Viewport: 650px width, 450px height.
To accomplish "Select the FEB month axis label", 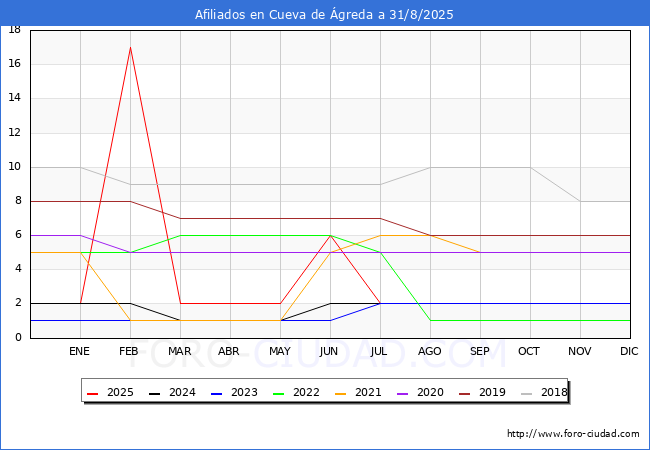I will [x=129, y=351].
